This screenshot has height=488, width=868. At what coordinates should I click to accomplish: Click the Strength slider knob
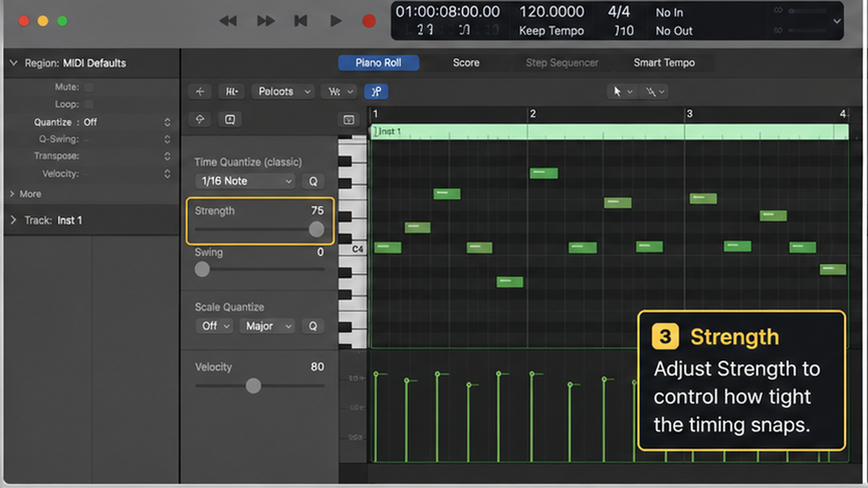point(317,229)
